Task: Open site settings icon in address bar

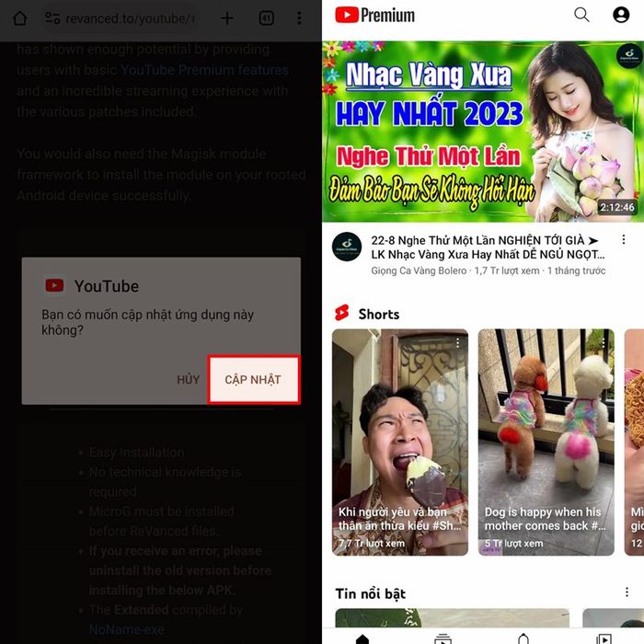Action: [52, 18]
